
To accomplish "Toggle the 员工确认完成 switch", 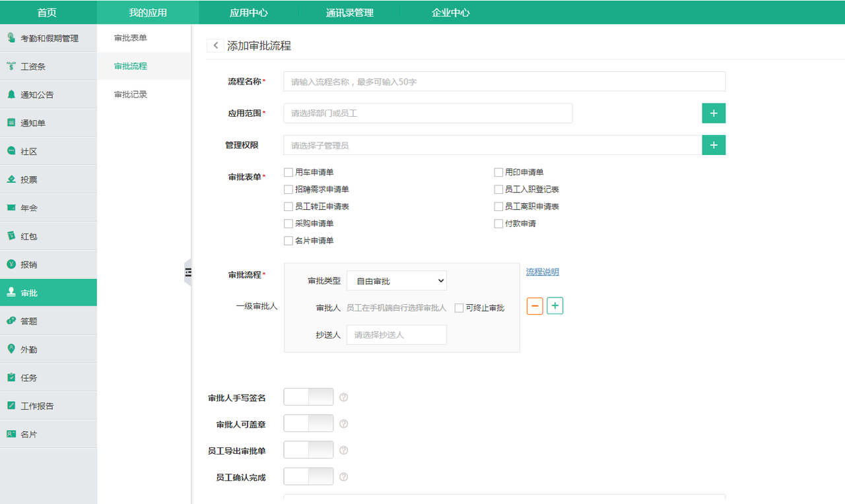I will 308,476.
